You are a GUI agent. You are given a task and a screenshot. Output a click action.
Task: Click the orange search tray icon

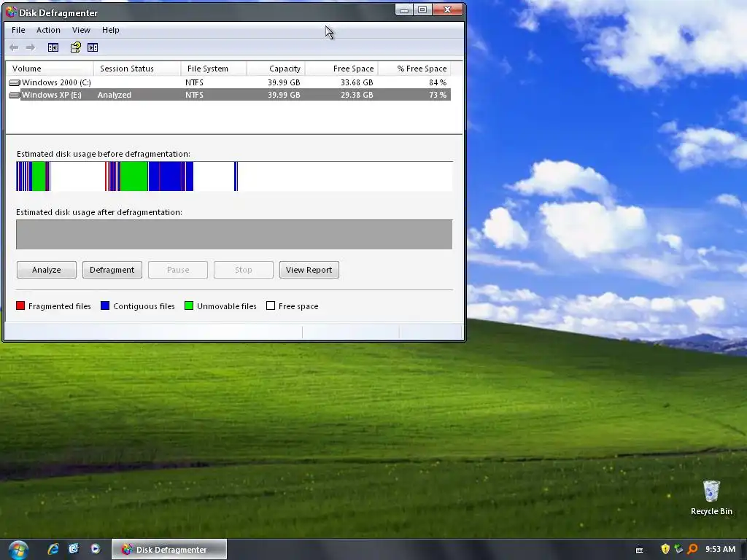pyautogui.click(x=692, y=549)
